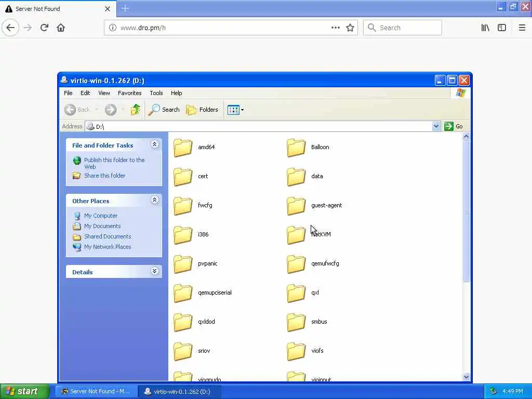532x399 pixels.
Task: Click the system tray icon near clock
Action: (494, 392)
